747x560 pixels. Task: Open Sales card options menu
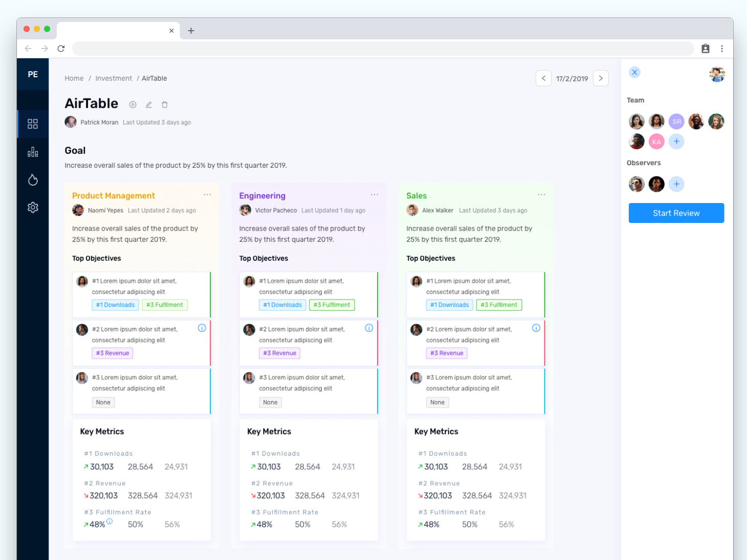541,195
